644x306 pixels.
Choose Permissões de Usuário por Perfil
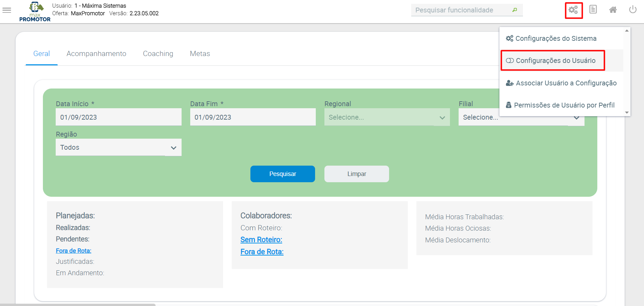[564, 105]
